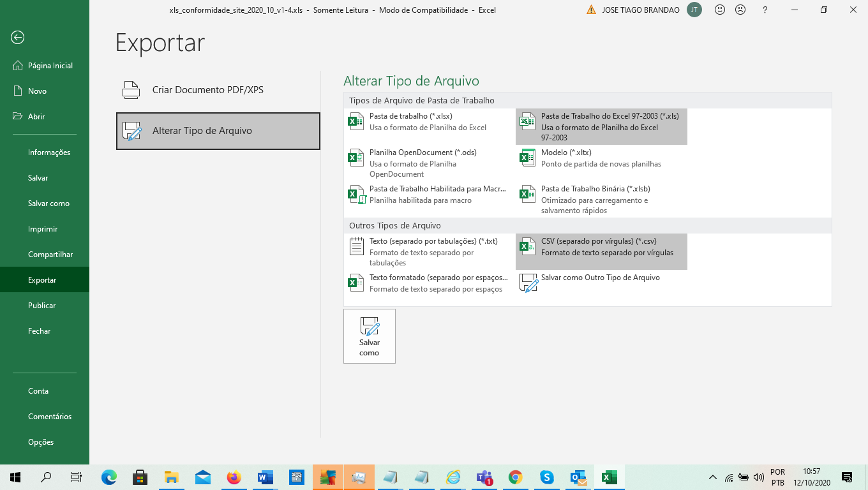868x490 pixels.
Task: Click the JT account avatar
Action: pos(694,10)
